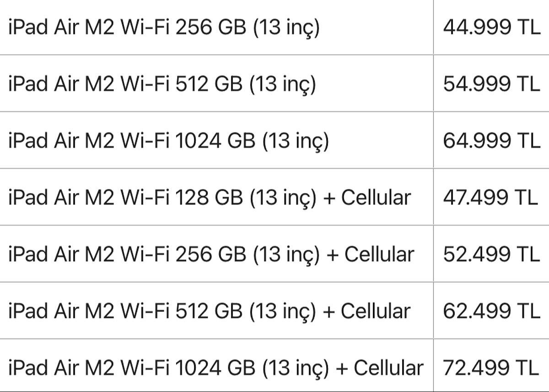Click the 72.499 TL price cell
Screen dimensions: 549x392
[491, 368]
